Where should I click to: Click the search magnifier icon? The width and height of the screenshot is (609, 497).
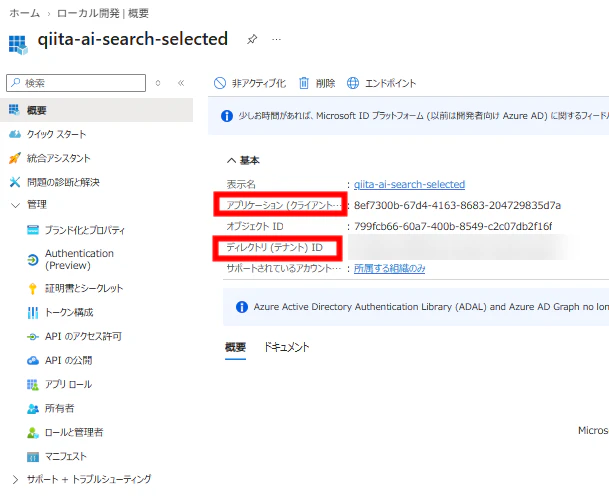coord(16,83)
